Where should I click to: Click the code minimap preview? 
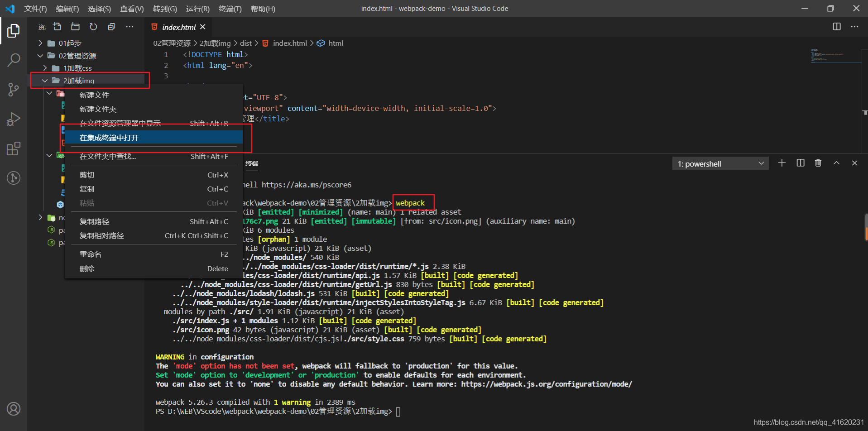(835, 55)
